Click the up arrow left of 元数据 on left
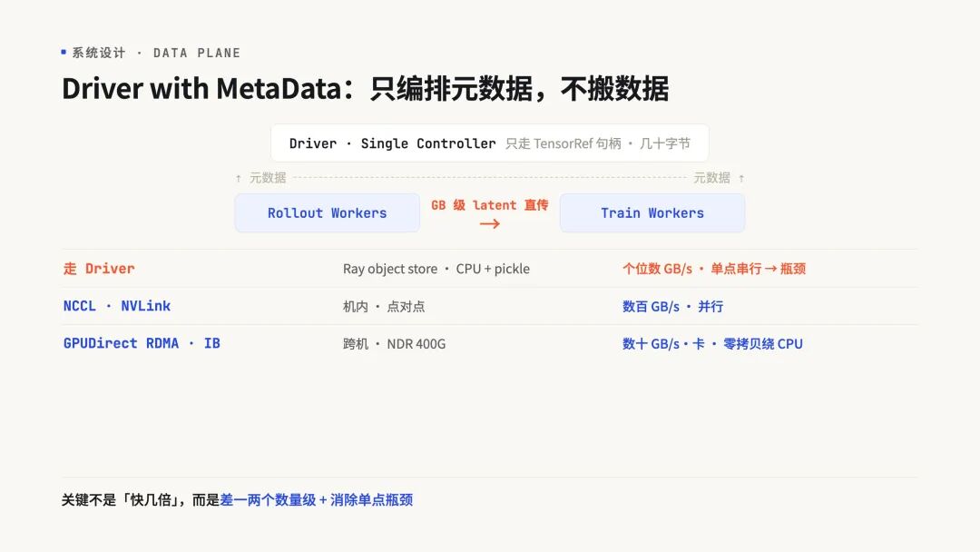This screenshot has width=980, height=552. [x=238, y=178]
